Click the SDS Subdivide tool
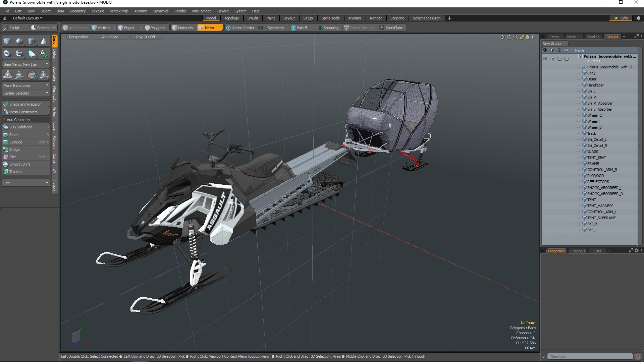This screenshot has width=644, height=362. pyautogui.click(x=26, y=127)
